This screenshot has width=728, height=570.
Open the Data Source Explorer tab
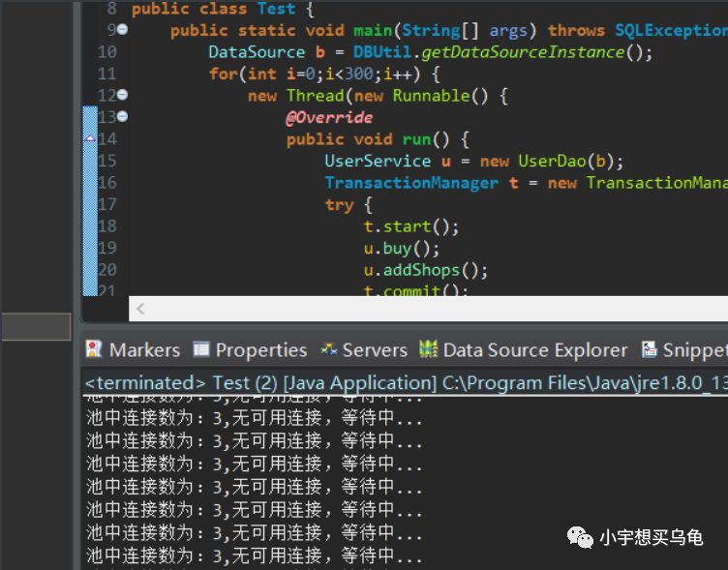523,350
